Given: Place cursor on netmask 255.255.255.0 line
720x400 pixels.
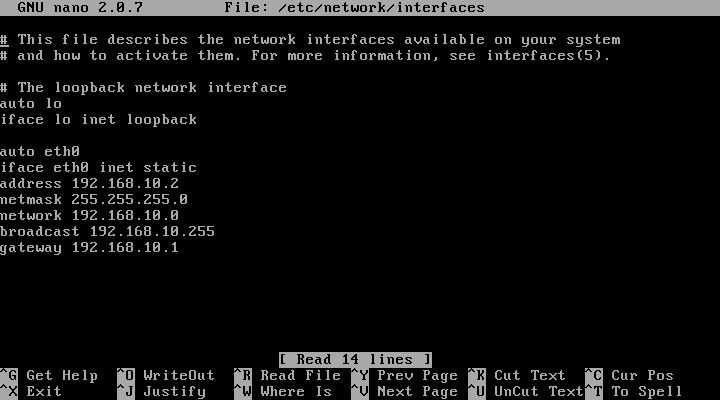Looking at the screenshot, I should click(94, 200).
